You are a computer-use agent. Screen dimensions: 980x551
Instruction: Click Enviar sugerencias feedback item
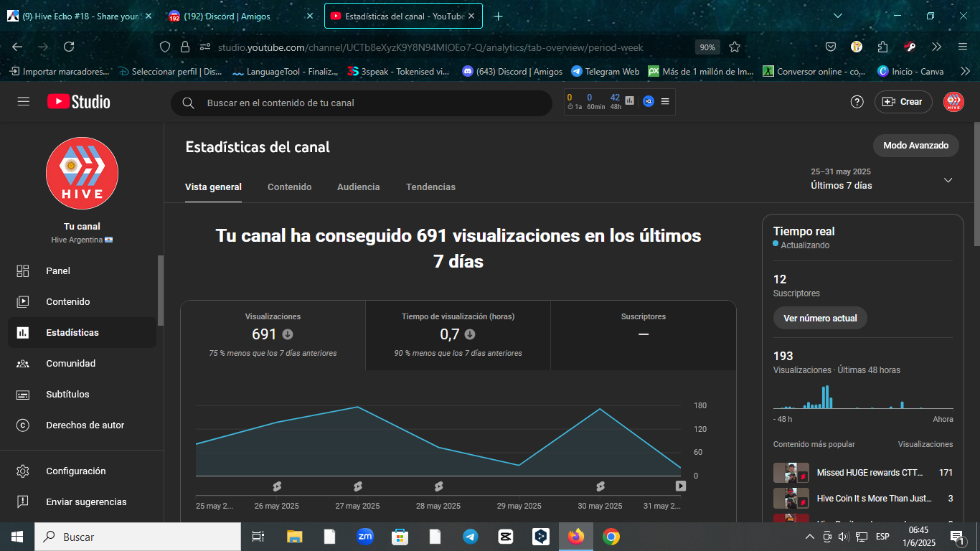click(83, 501)
